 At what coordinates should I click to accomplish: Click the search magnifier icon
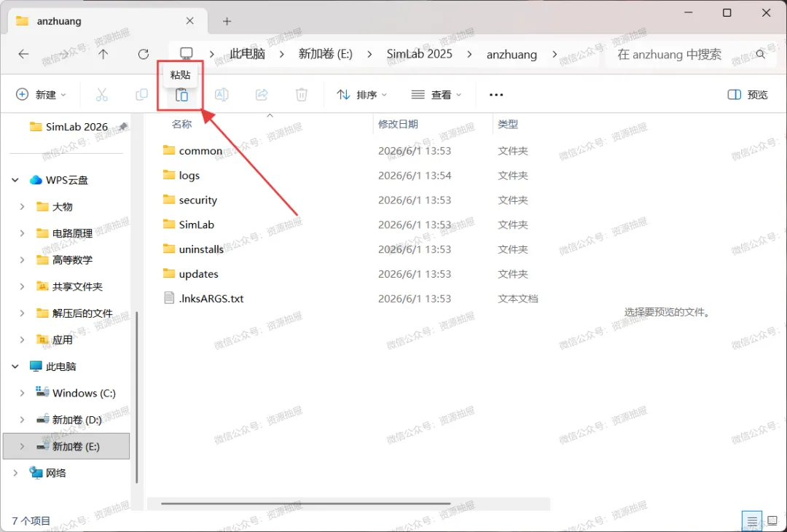(x=760, y=54)
